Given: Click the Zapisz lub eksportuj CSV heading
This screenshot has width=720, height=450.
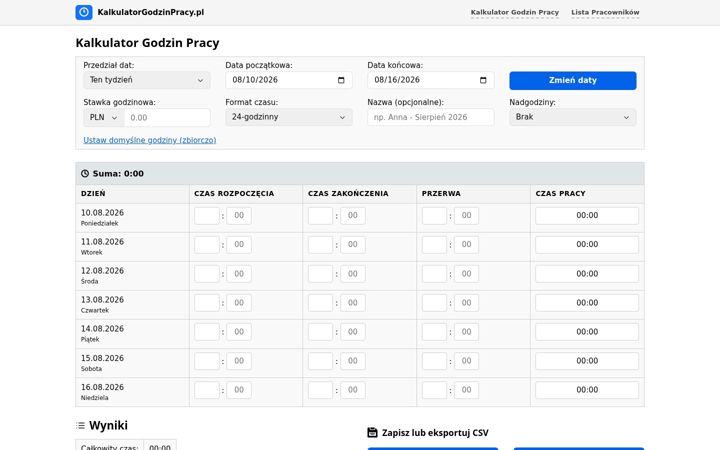Looking at the screenshot, I should pos(435,433).
